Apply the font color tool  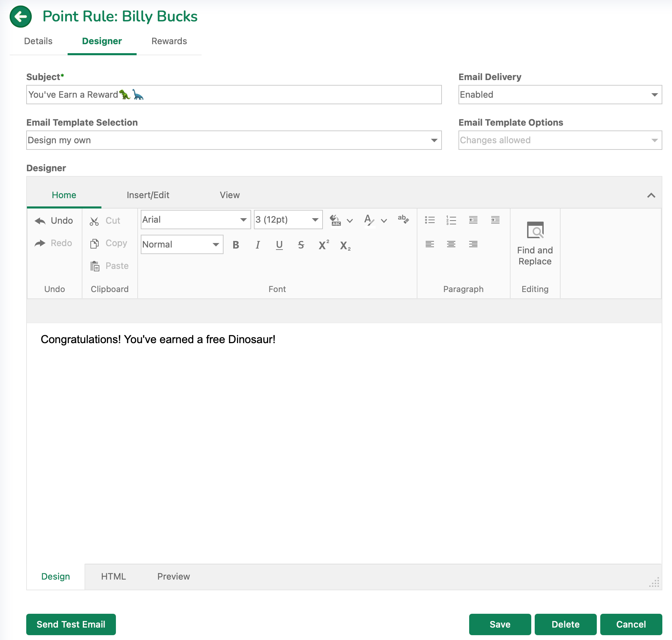369,220
